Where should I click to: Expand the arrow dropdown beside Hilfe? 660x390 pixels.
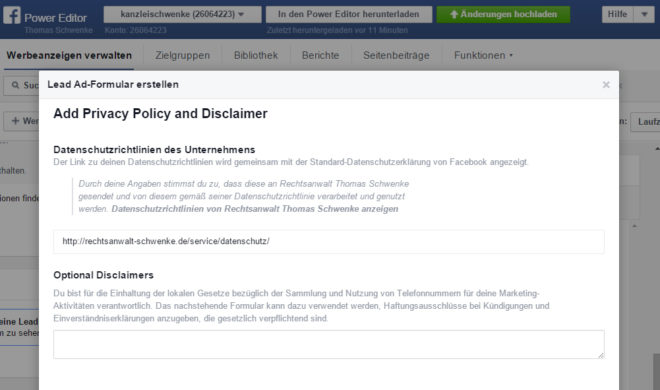(x=644, y=14)
